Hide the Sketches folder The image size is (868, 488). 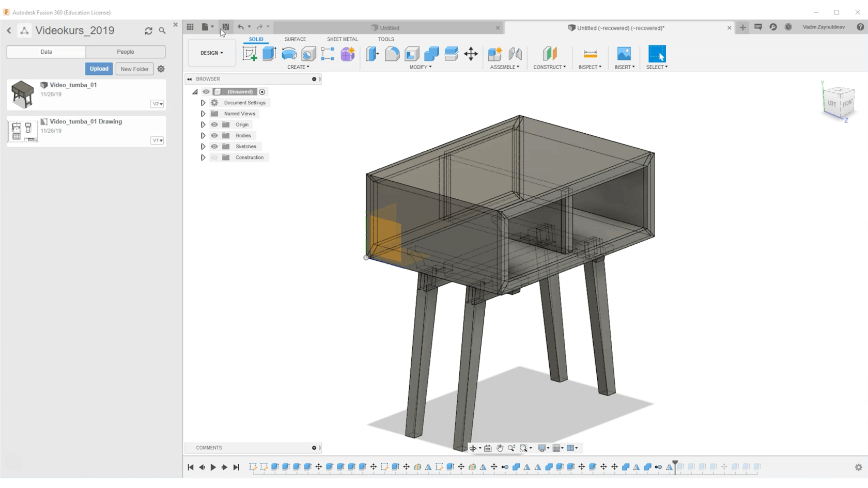(214, 147)
